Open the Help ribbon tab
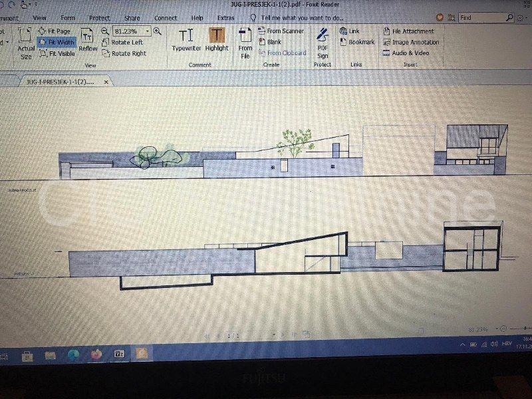The height and width of the screenshot is (399, 532). [x=197, y=18]
